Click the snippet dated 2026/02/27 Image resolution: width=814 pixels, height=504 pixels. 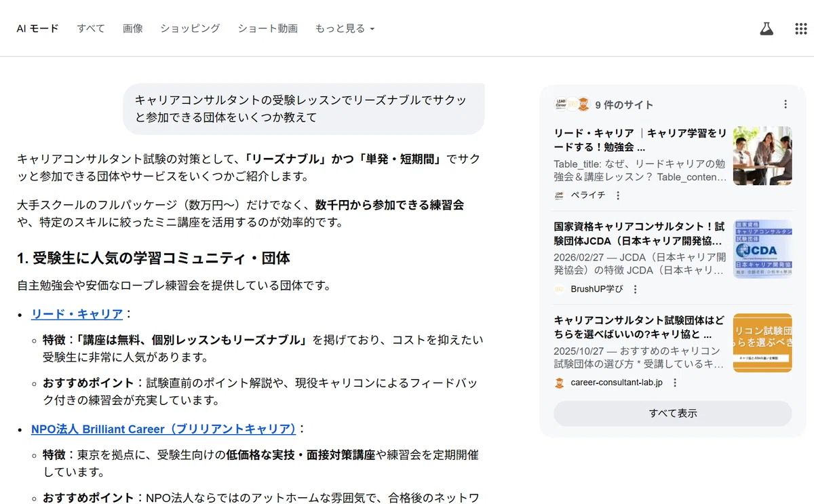(x=640, y=264)
